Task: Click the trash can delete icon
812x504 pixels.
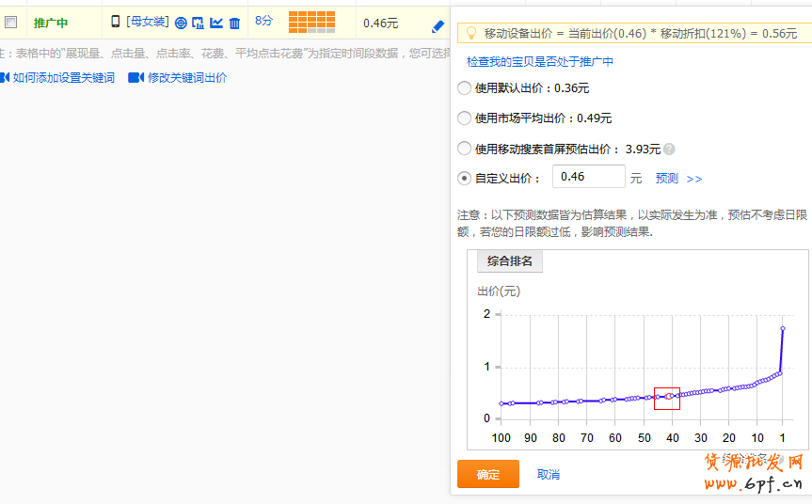Action: [234, 23]
